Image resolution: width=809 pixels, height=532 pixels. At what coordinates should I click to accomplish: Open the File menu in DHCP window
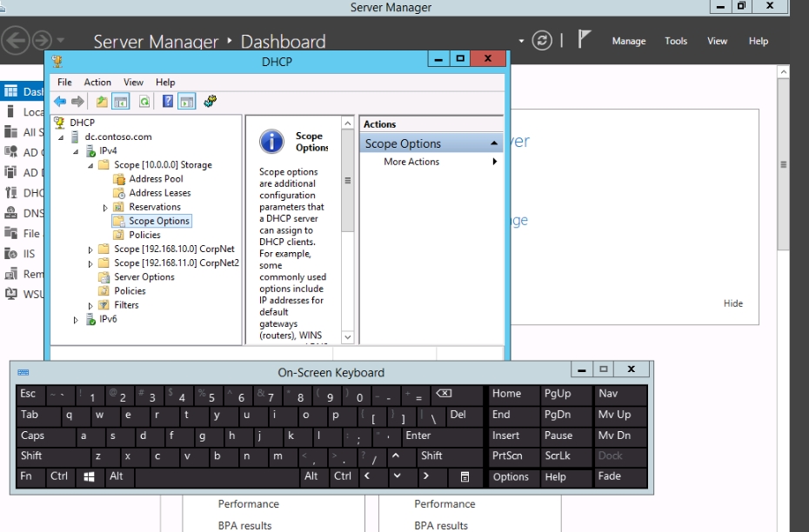click(64, 82)
